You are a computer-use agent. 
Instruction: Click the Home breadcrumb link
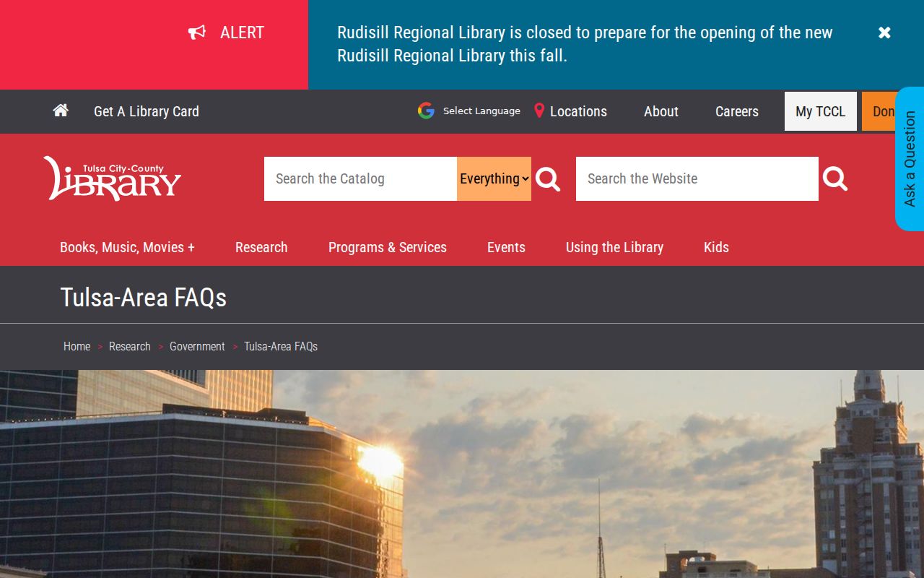pyautogui.click(x=77, y=347)
